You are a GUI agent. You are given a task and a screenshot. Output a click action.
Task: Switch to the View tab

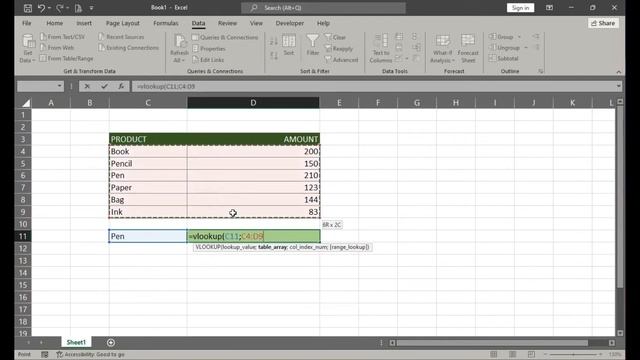pos(256,23)
